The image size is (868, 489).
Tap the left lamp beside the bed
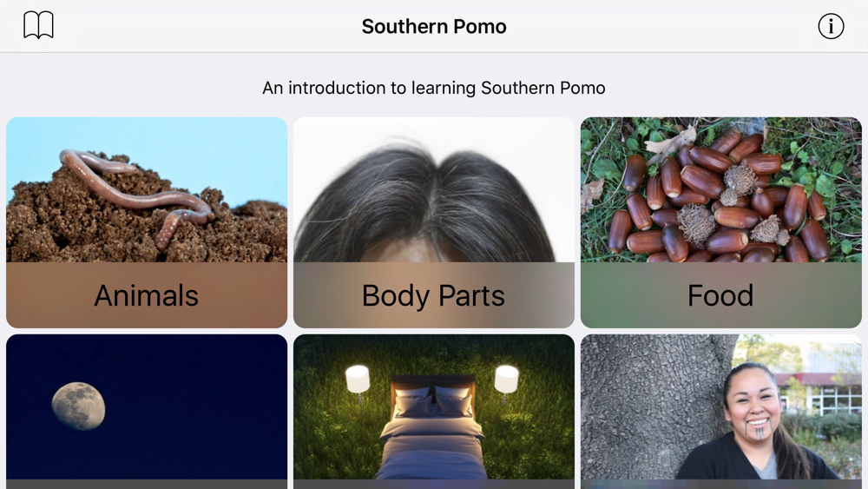[x=358, y=380]
